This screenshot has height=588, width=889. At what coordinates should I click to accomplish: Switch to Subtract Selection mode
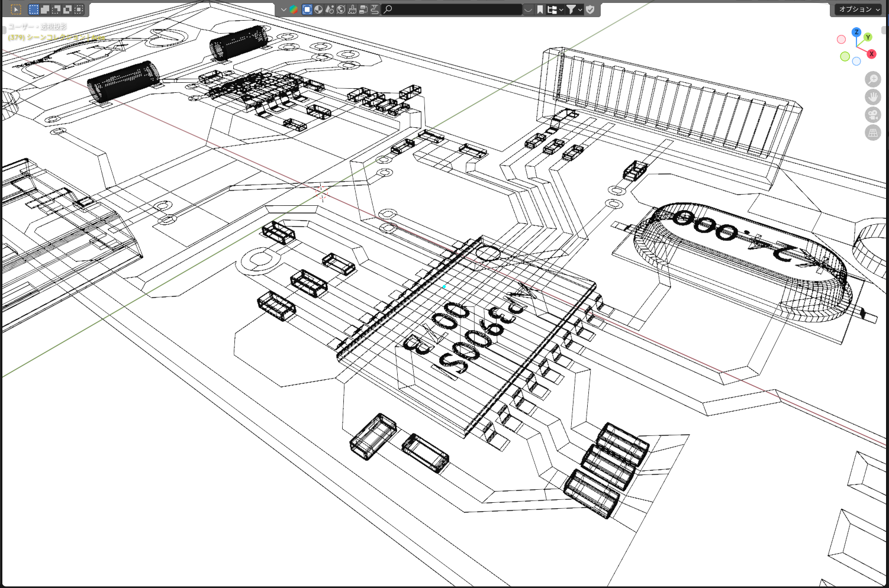[56, 9]
